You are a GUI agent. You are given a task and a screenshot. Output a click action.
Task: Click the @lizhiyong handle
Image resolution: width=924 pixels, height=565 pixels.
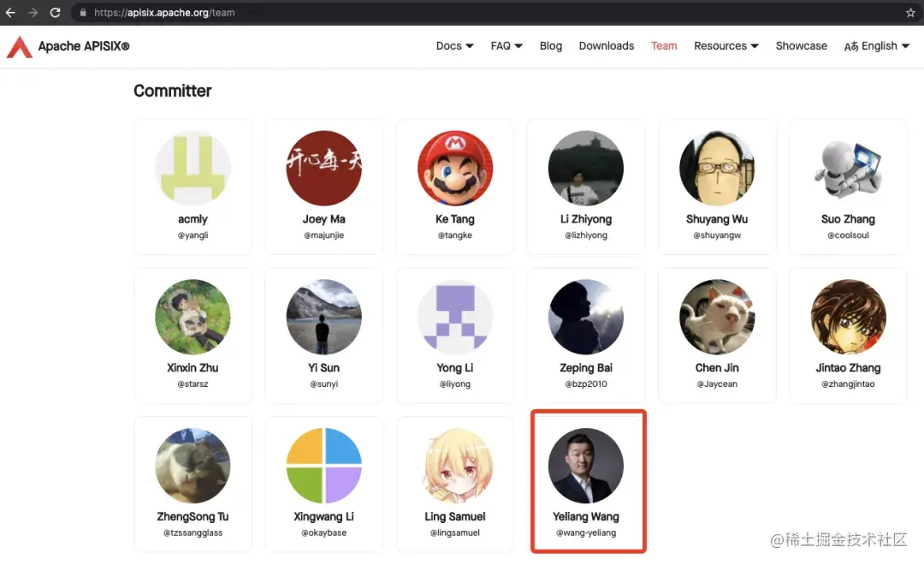pyautogui.click(x=586, y=235)
